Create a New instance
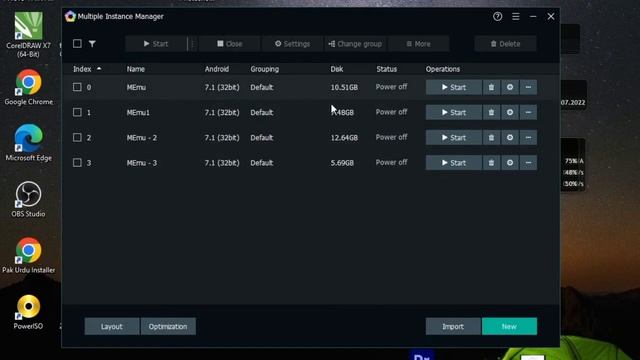 tap(509, 327)
